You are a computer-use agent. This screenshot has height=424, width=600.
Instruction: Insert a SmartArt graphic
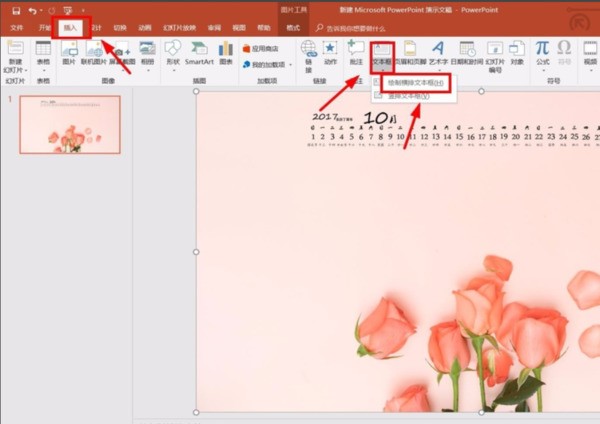pos(199,53)
